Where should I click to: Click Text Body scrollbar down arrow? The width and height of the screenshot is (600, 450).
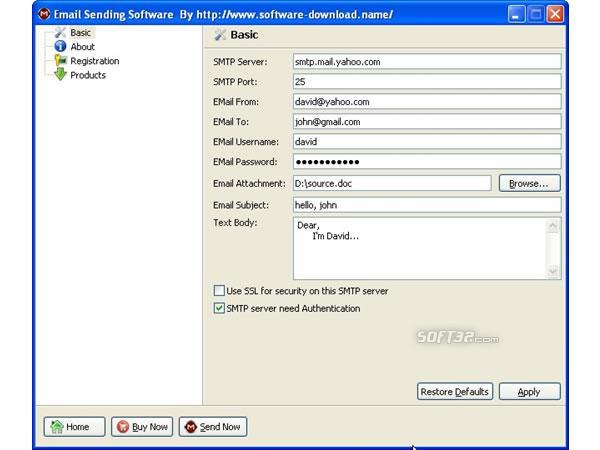pyautogui.click(x=553, y=271)
